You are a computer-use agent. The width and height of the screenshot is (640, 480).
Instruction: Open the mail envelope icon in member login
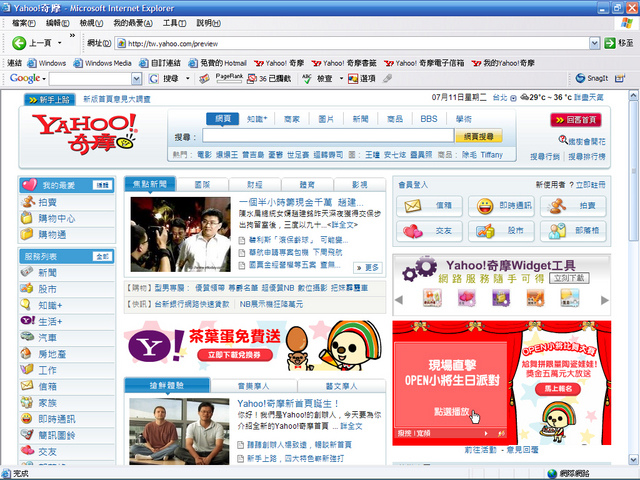point(412,206)
